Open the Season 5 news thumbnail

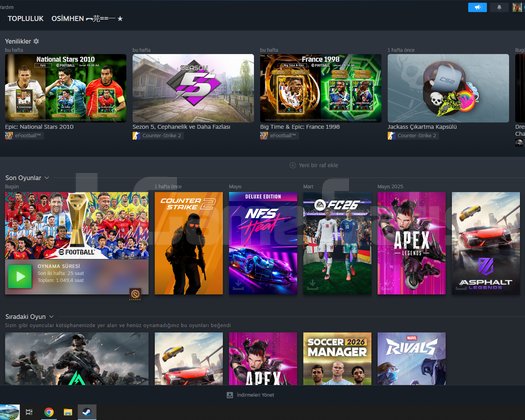click(193, 88)
